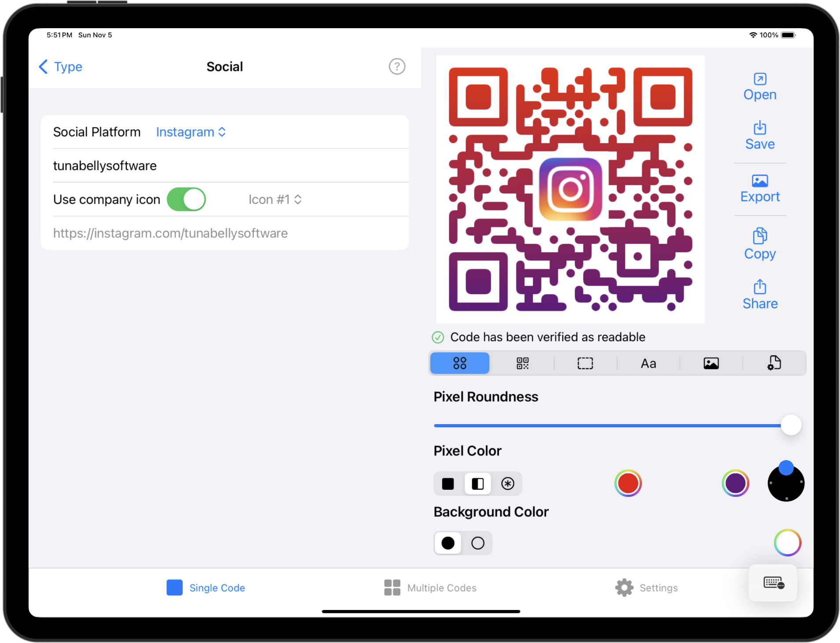
Task: Save the QR code
Action: (759, 136)
